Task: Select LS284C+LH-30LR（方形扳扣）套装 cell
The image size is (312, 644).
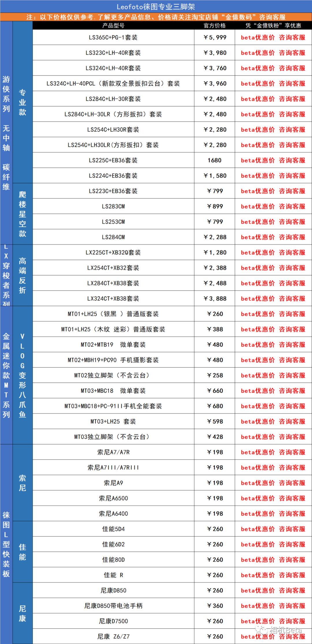Action: (113, 114)
